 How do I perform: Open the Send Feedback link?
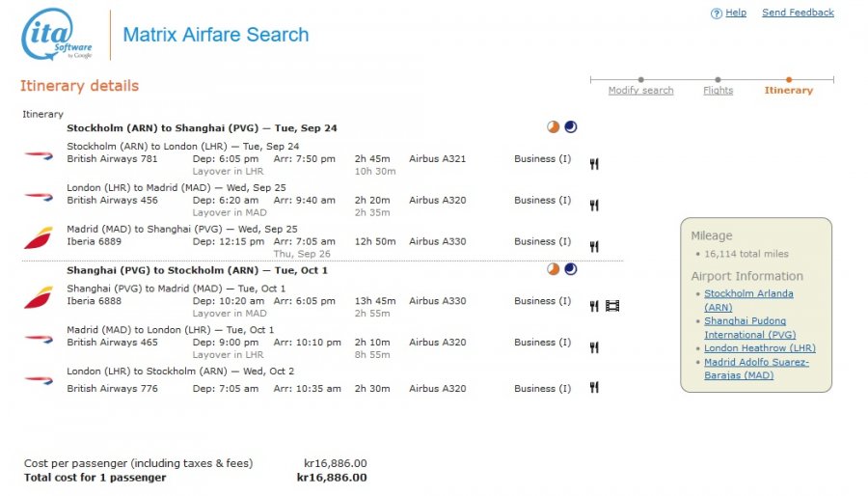tap(798, 13)
